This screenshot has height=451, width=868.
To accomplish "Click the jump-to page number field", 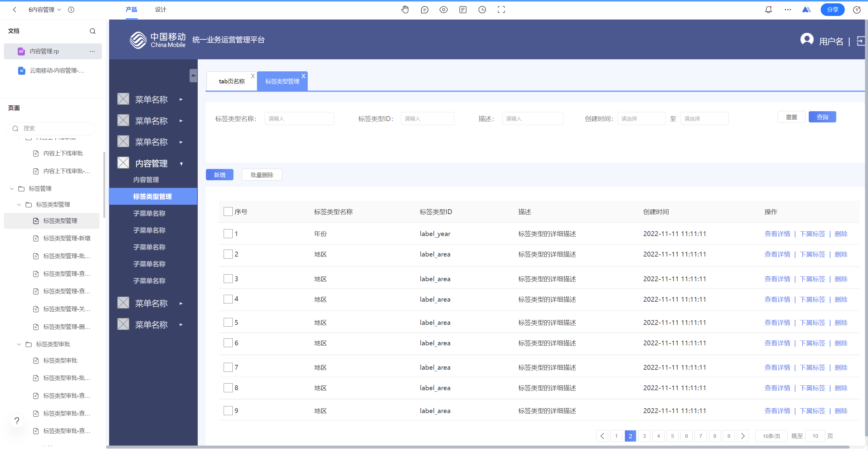I will 815,436.
